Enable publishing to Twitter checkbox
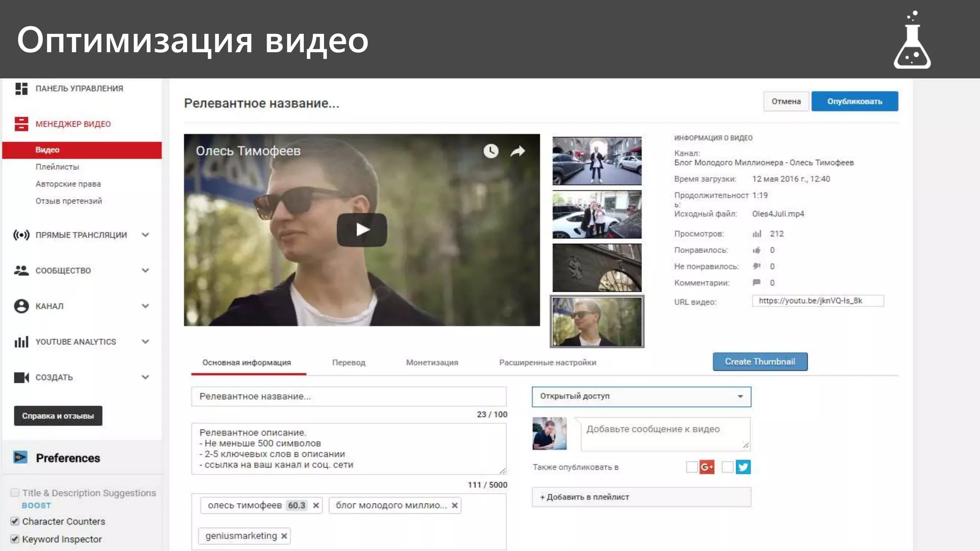 coord(727,467)
